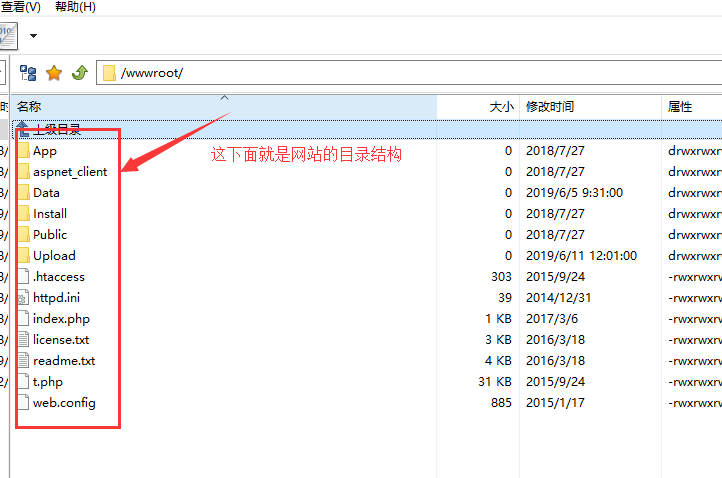Click the directory tree icon
The width and height of the screenshot is (722, 478).
(x=28, y=73)
